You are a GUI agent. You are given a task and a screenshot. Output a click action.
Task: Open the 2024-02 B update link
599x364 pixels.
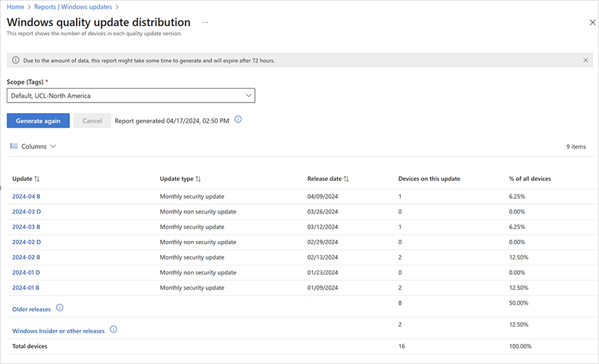[x=26, y=258]
